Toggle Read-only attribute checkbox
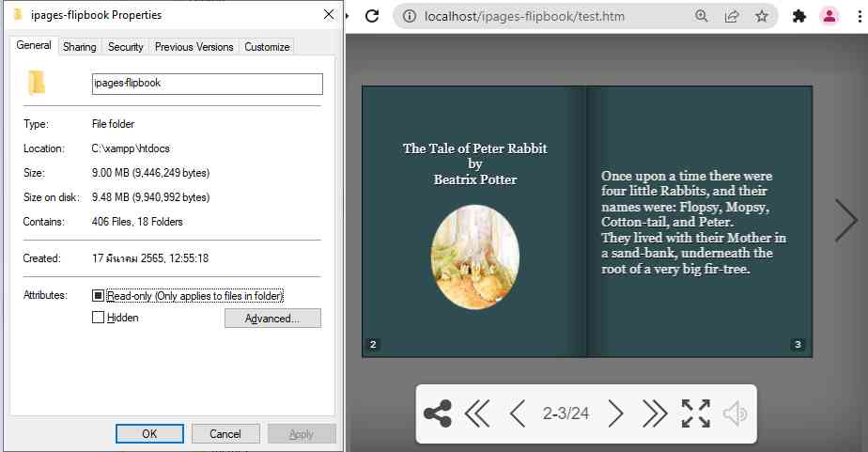The image size is (868, 452). pos(99,295)
